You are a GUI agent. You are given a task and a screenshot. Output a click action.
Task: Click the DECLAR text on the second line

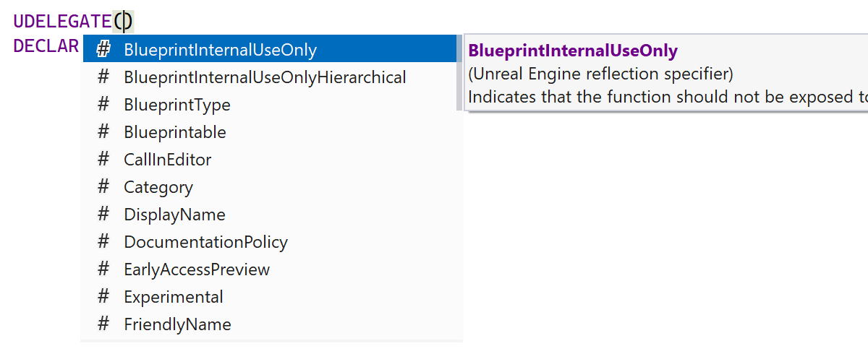[x=46, y=46]
